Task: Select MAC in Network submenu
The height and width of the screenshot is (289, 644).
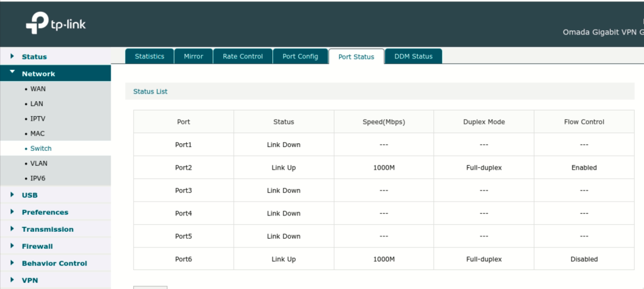Action: pos(37,133)
